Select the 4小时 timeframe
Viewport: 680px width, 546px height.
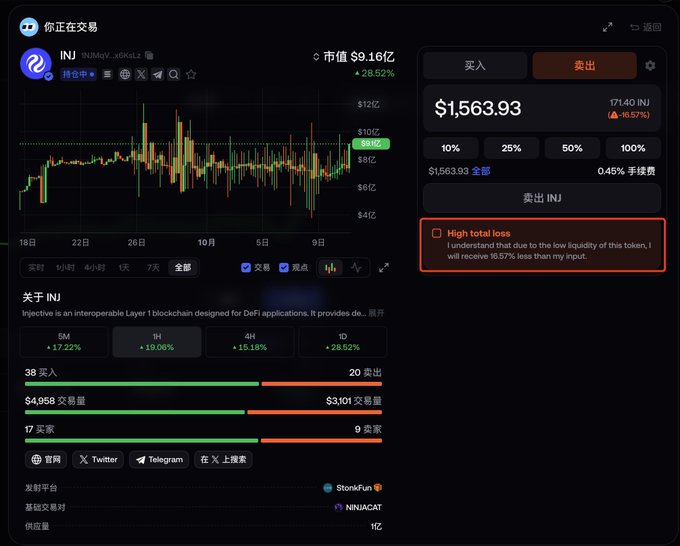click(95, 268)
